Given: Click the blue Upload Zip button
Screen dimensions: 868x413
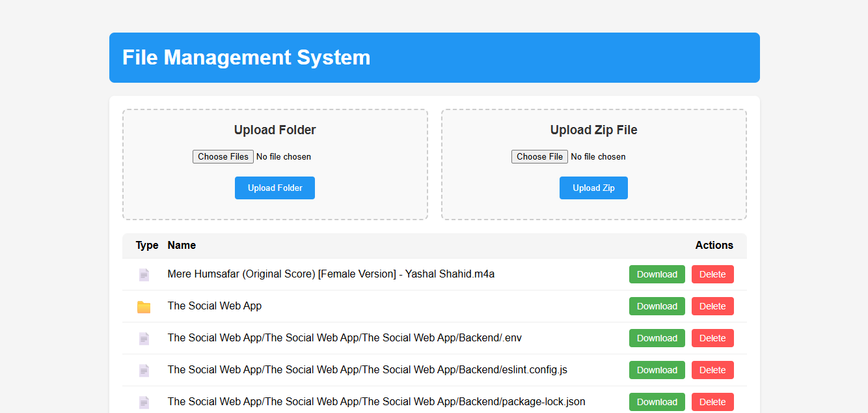Looking at the screenshot, I should click(593, 188).
